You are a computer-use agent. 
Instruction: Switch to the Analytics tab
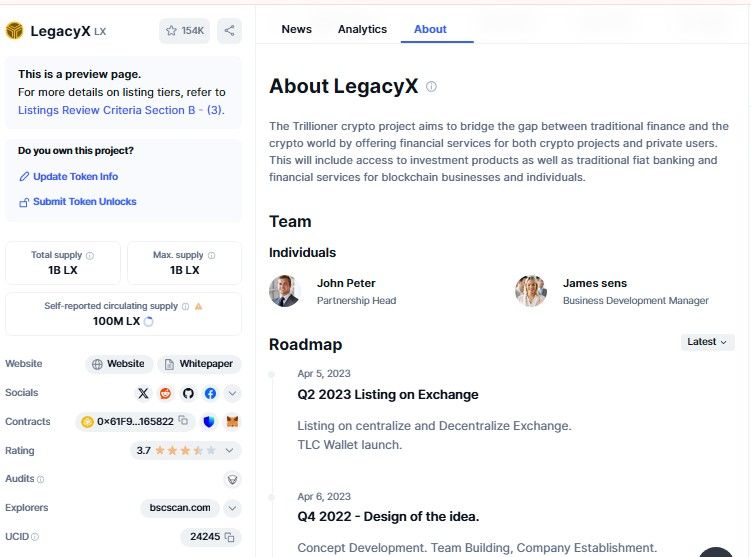tap(362, 29)
